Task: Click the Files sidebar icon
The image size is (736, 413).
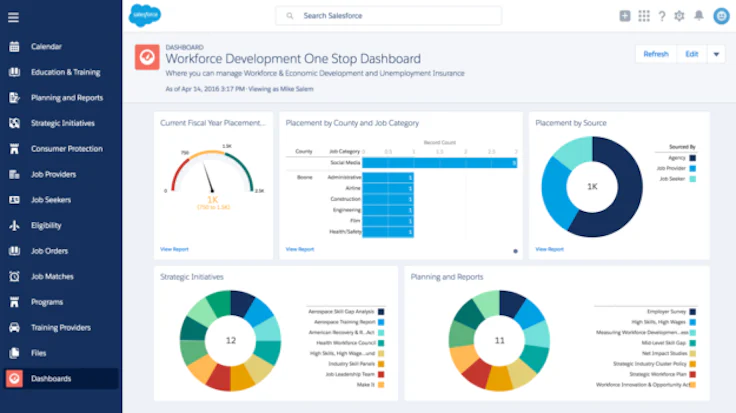Action: pyautogui.click(x=14, y=353)
